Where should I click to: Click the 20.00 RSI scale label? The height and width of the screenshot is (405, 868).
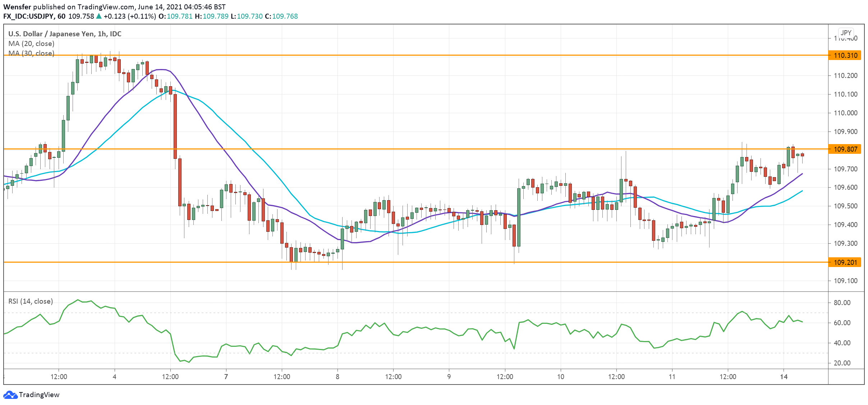click(x=842, y=363)
